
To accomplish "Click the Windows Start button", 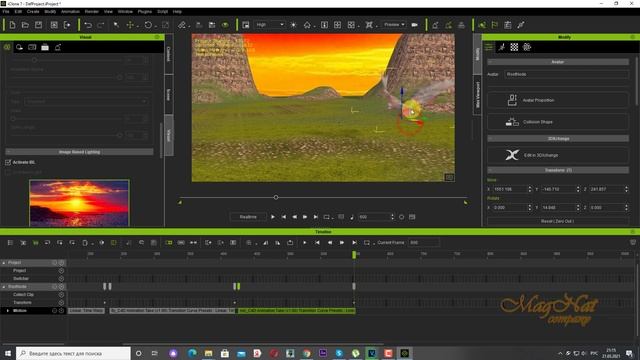I will tap(7, 353).
